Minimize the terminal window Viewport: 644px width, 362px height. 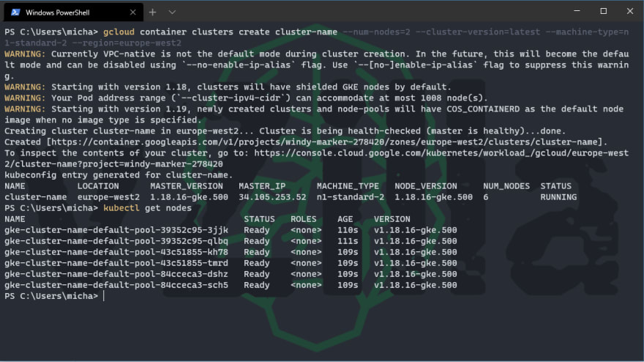click(x=577, y=11)
